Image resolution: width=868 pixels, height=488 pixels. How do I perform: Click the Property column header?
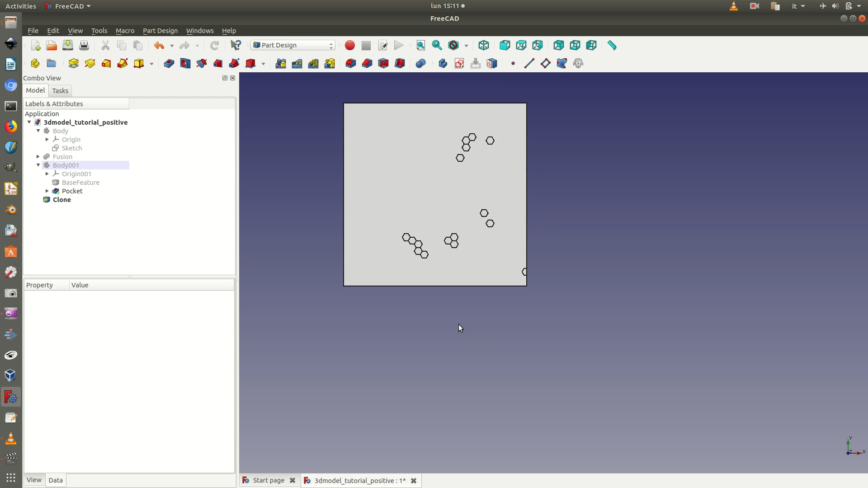pyautogui.click(x=47, y=285)
